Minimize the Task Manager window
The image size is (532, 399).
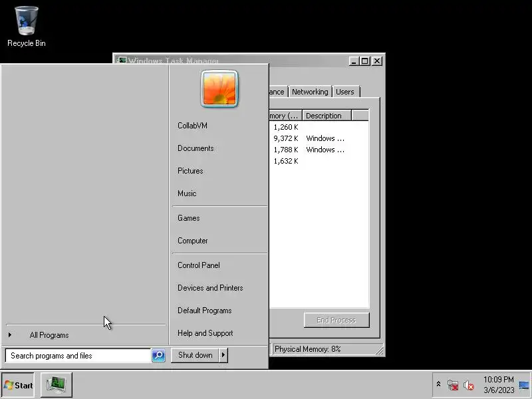pyautogui.click(x=354, y=61)
